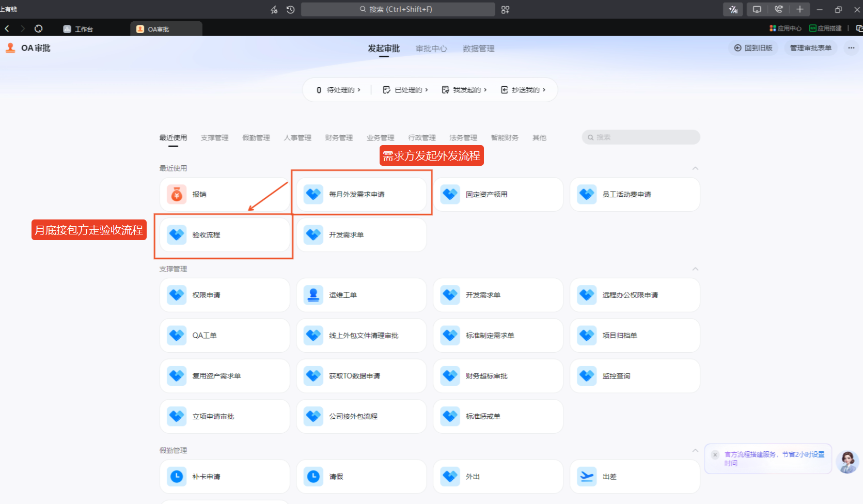Screen dimensions: 863x504
Task: Open the more options ellipsis button
Action: pyautogui.click(x=851, y=48)
